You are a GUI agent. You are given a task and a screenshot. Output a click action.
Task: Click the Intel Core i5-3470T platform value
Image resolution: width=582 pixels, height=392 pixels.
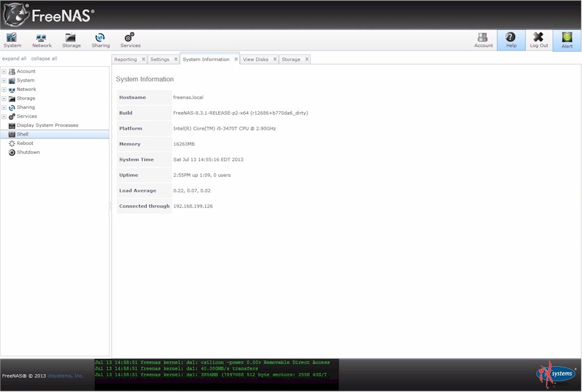point(225,129)
